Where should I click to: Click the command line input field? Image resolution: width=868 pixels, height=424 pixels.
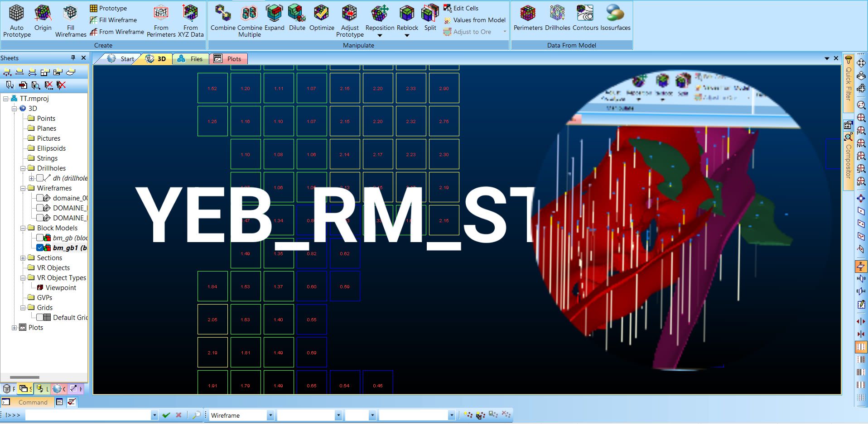(88, 415)
